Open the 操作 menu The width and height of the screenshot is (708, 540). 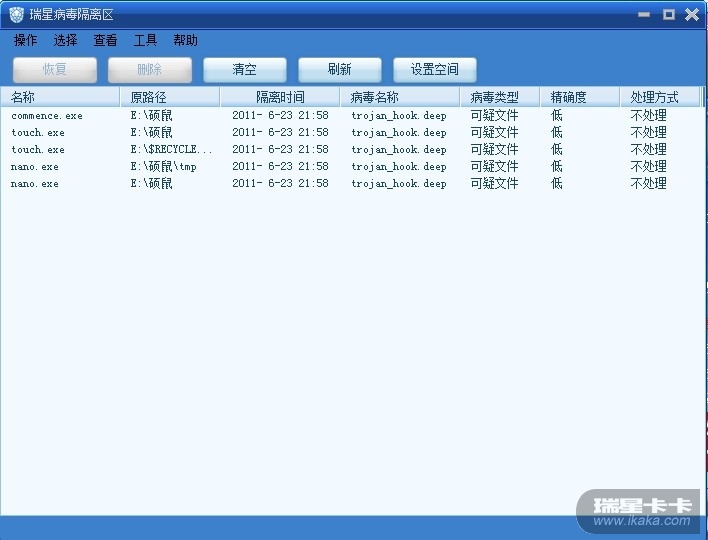tap(25, 40)
